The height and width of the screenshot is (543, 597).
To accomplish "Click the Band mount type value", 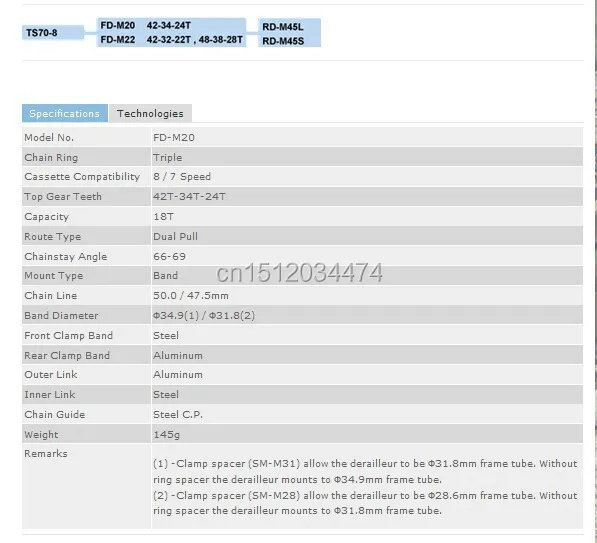I will point(165,276).
